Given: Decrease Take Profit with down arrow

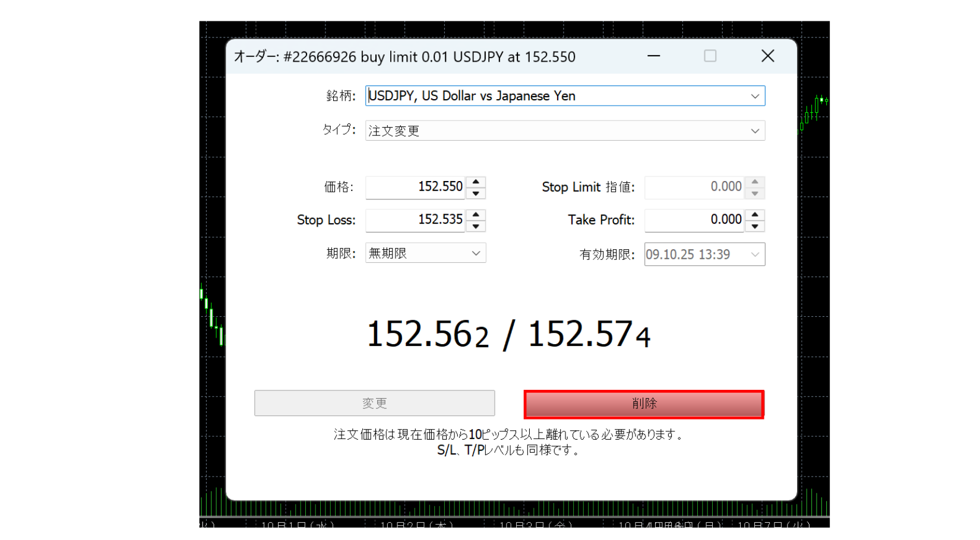Looking at the screenshot, I should [754, 226].
